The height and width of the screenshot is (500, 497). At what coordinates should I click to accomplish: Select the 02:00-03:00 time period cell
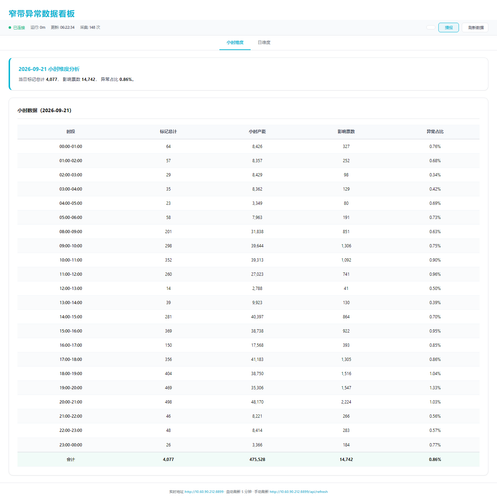[x=71, y=175]
